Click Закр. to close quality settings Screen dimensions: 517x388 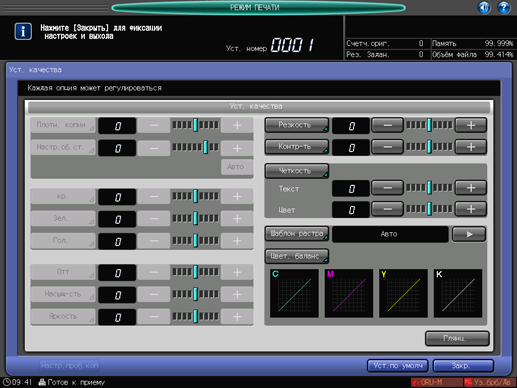[x=463, y=366]
